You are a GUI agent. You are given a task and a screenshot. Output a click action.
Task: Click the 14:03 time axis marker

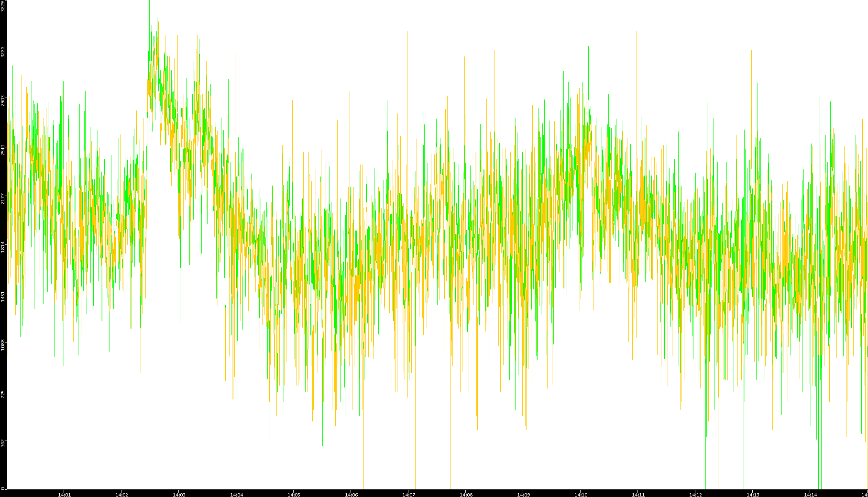pos(179,495)
